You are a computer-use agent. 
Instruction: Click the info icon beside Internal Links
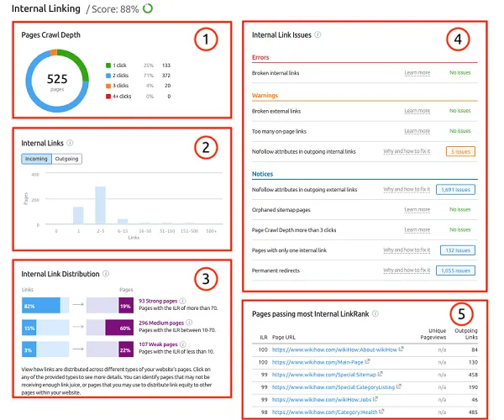click(x=70, y=143)
